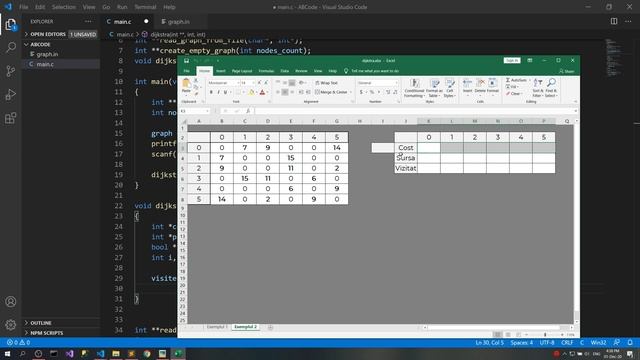Open Find & Select in Excel
The width and height of the screenshot is (640, 360).
point(551,88)
